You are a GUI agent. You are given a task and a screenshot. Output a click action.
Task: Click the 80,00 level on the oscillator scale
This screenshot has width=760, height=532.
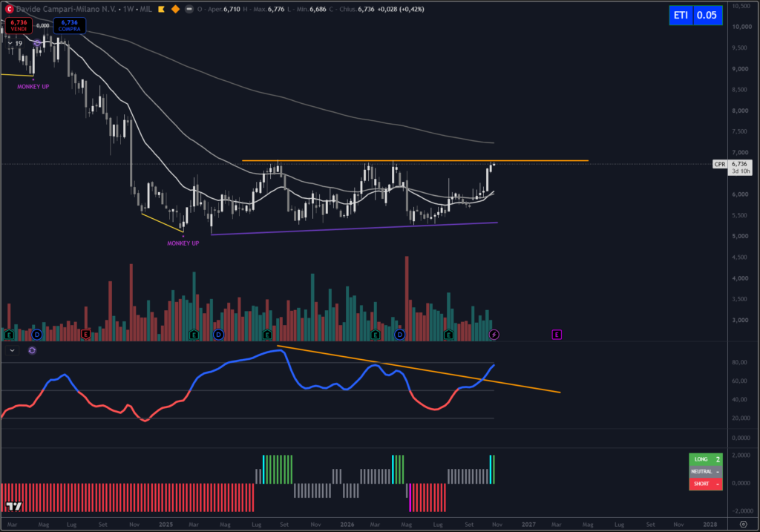pyautogui.click(x=739, y=362)
